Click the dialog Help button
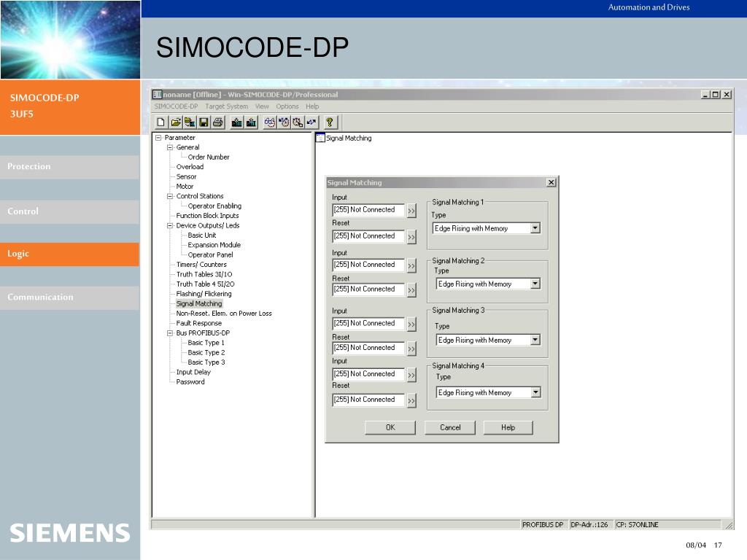Screen dimensions: 747x560 point(508,427)
